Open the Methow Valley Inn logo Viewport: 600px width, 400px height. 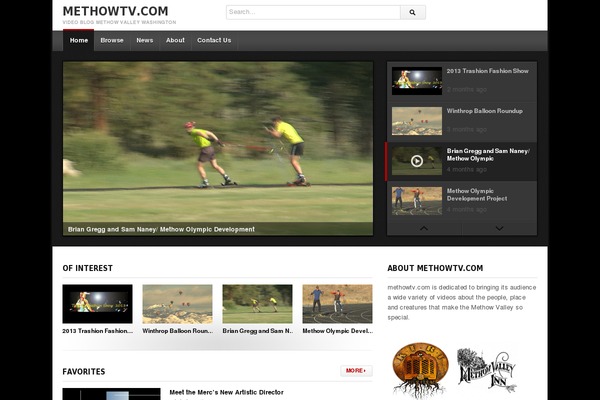[487, 370]
